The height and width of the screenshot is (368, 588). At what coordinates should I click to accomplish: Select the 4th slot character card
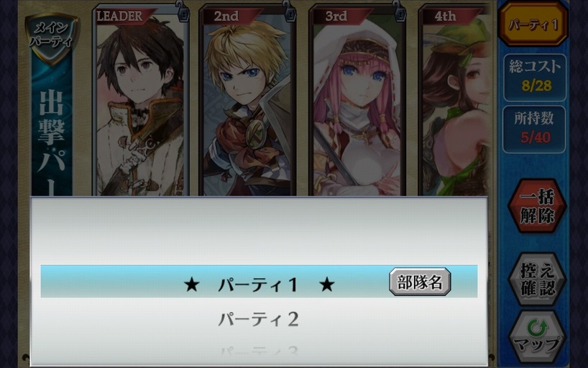click(x=455, y=101)
